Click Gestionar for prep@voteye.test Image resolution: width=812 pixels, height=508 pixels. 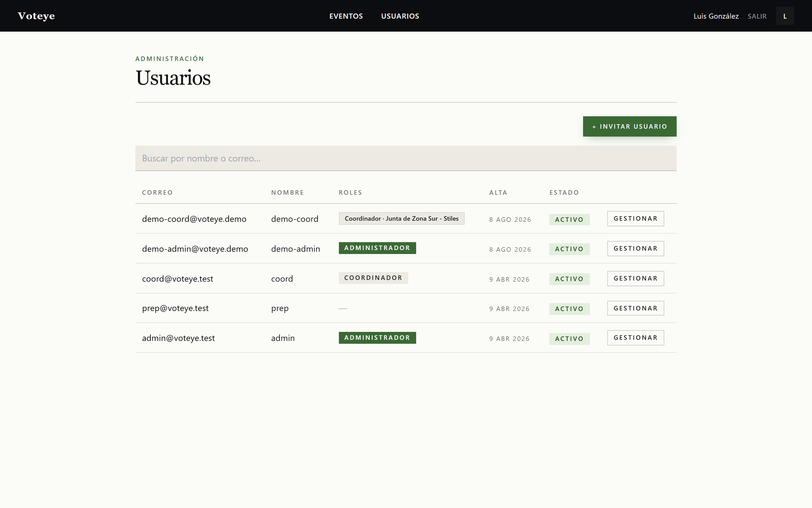636,308
